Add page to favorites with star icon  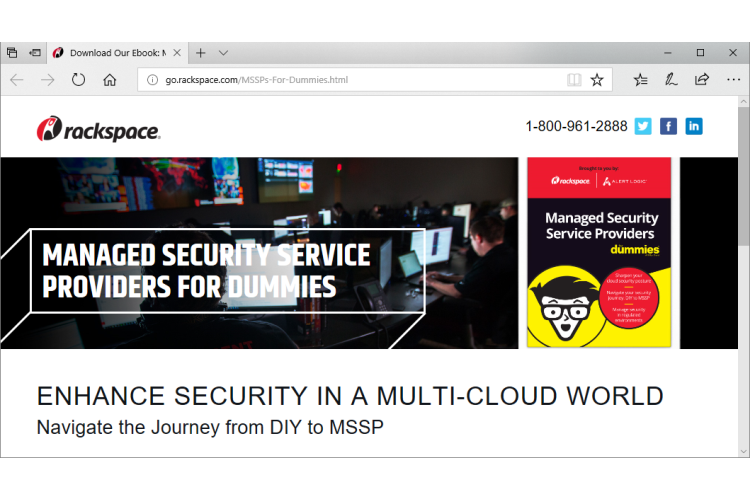[597, 80]
